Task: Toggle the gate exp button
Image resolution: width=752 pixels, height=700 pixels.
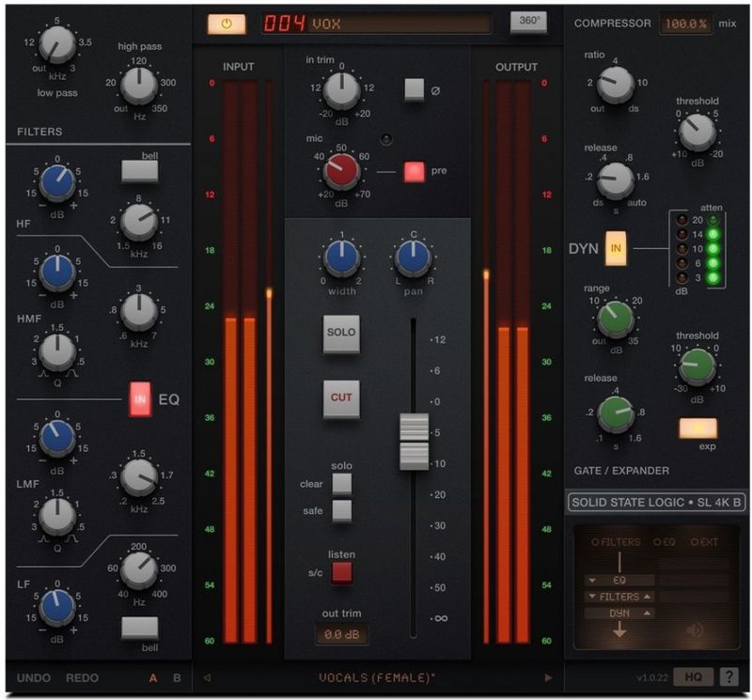Action: coord(697,428)
